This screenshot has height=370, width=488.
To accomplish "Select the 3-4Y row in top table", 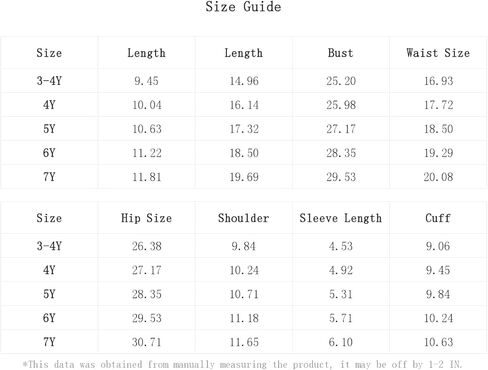I will (x=244, y=81).
